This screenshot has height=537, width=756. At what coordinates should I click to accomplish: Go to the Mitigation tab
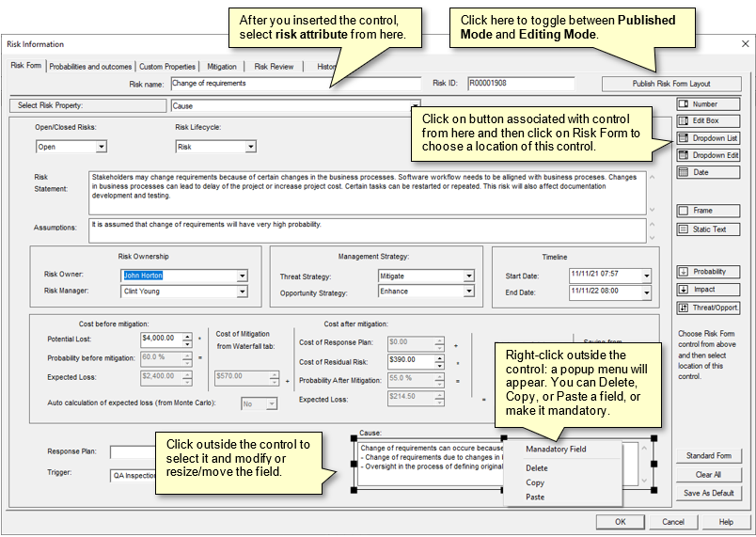222,67
